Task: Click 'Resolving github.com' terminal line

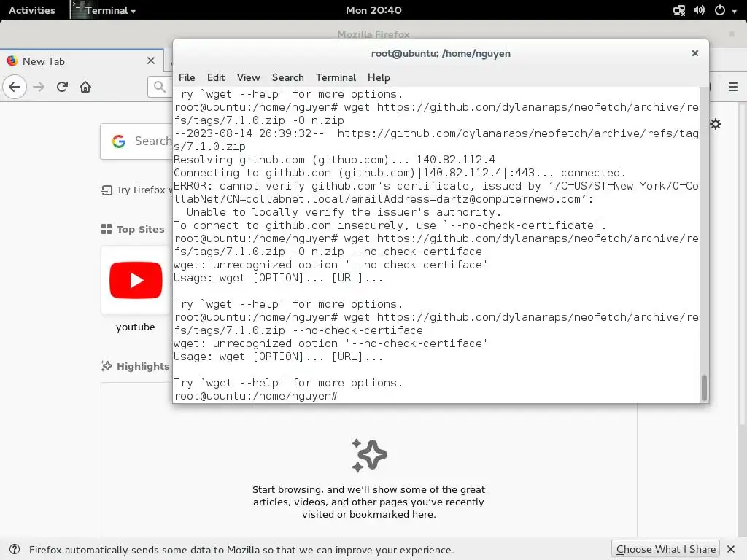Action: tap(334, 160)
